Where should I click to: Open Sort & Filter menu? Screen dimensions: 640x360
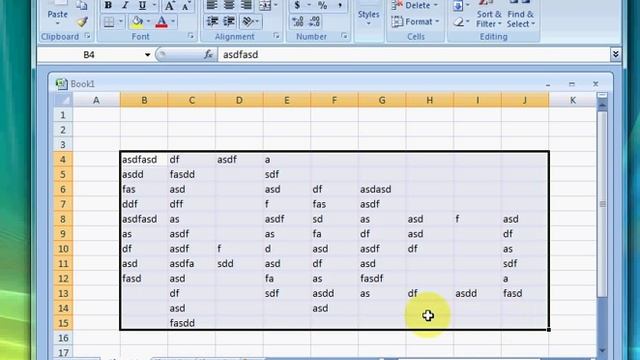(x=489, y=17)
